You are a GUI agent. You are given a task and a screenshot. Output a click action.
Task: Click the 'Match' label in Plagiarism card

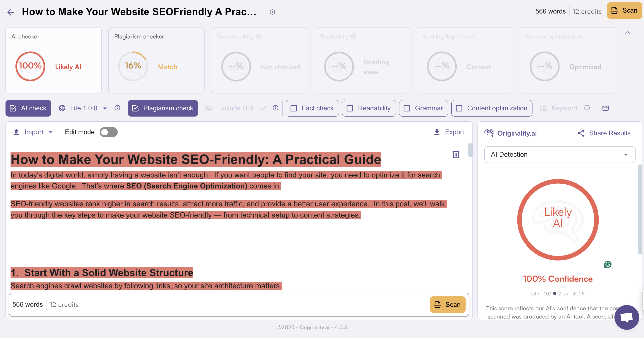(x=167, y=67)
